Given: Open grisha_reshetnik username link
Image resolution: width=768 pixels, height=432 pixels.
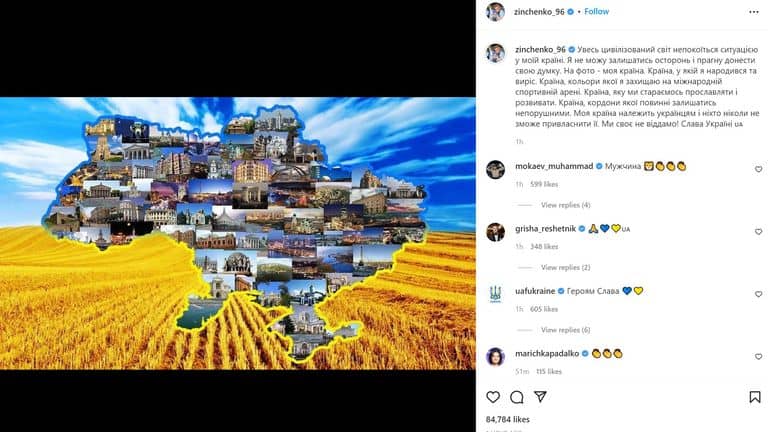Looking at the screenshot, I should pyautogui.click(x=545, y=229).
